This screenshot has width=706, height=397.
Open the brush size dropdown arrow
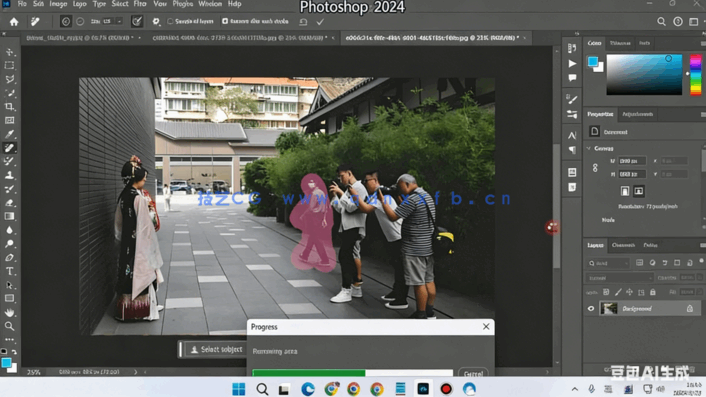pyautogui.click(x=119, y=21)
